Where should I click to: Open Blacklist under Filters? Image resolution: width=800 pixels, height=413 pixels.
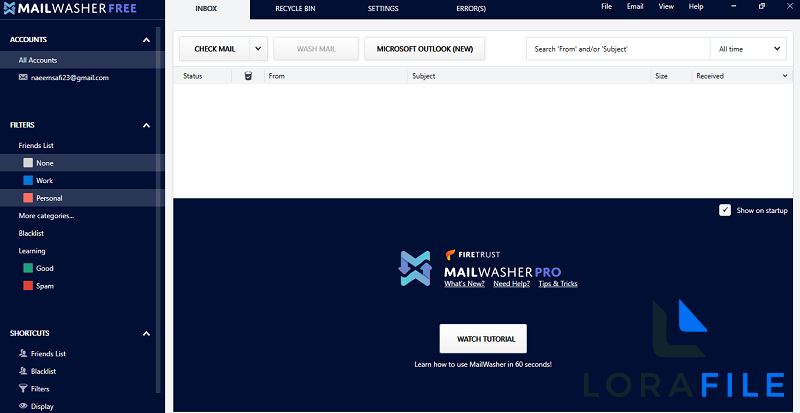31,233
